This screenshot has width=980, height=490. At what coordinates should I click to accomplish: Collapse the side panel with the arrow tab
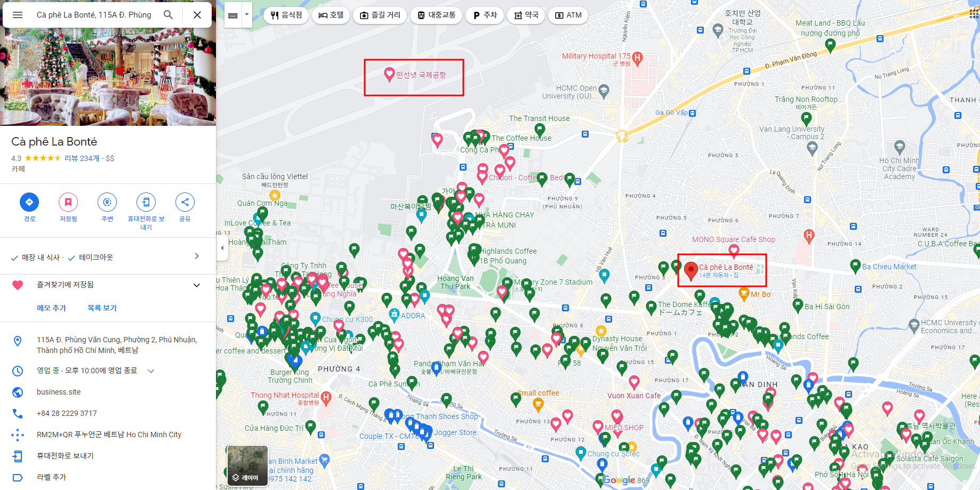point(222,248)
